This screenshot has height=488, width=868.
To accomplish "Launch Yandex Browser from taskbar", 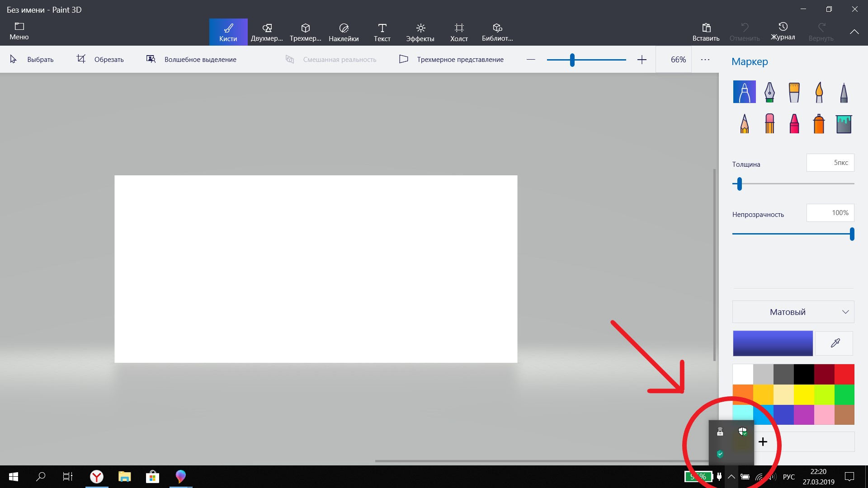I will (96, 477).
